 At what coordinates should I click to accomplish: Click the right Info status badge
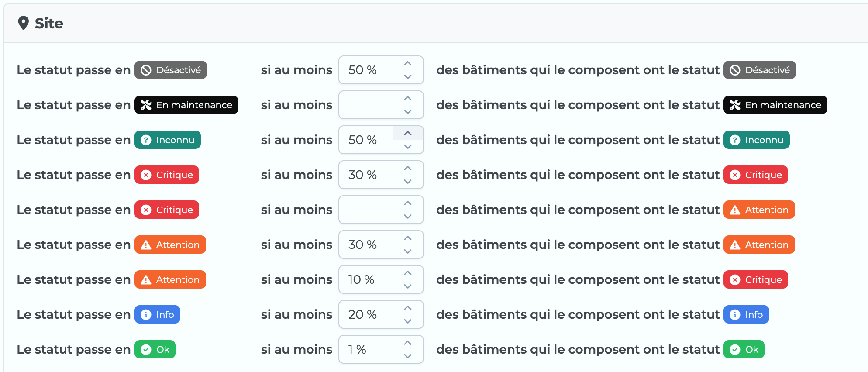pos(746,314)
